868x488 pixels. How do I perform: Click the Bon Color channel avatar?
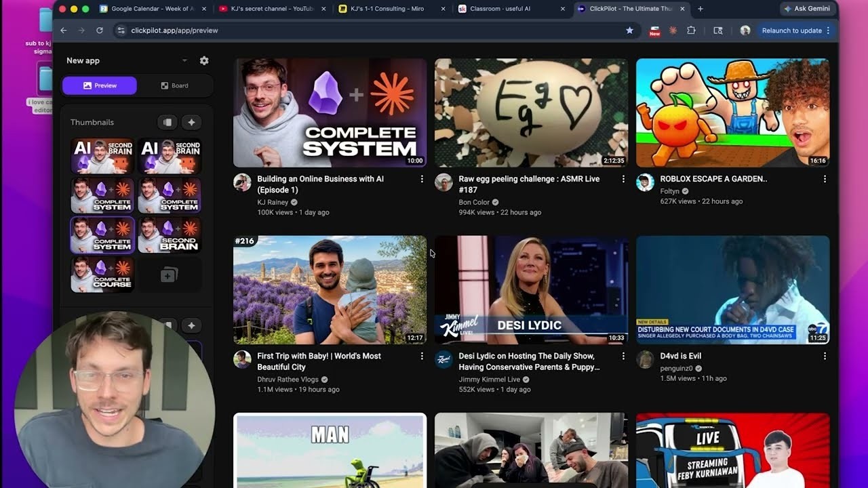click(443, 182)
